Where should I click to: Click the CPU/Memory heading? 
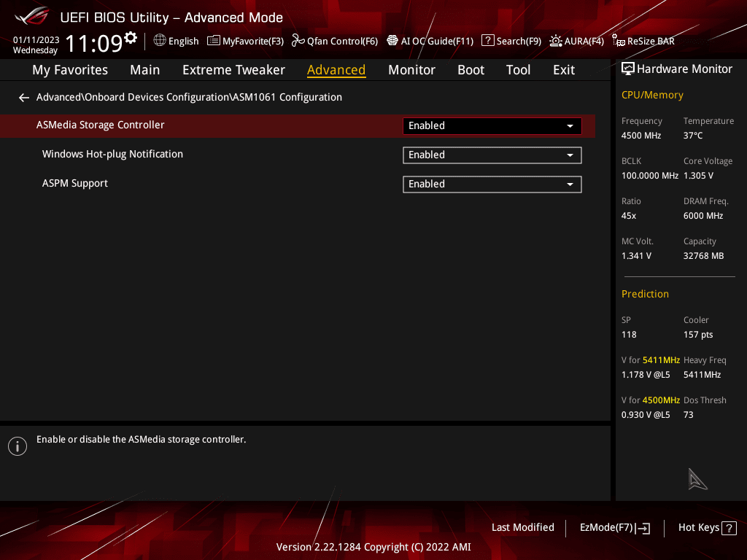pos(652,96)
